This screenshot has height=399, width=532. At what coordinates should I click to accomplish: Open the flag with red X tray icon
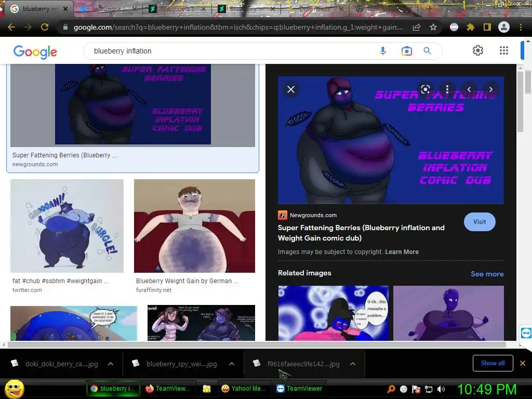(416, 389)
